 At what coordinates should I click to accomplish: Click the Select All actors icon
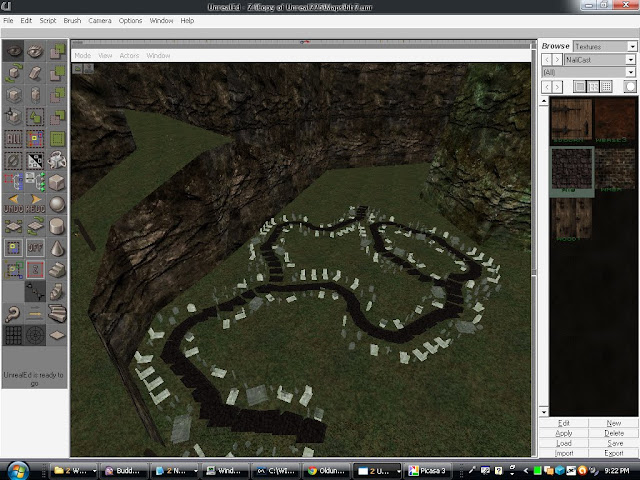click(14, 138)
